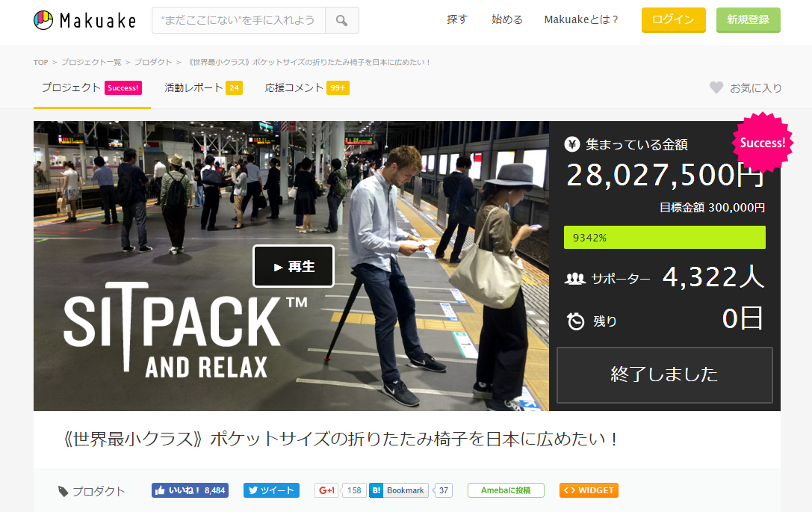Click the Facebook いいね! like button
This screenshot has height=512, width=812.
190,490
